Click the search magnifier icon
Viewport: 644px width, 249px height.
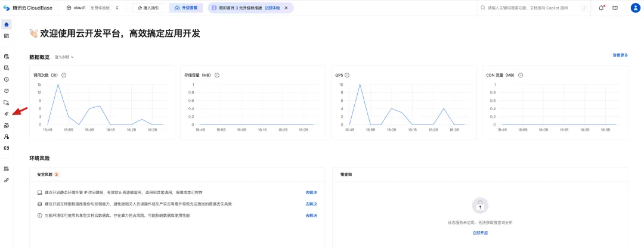point(483,8)
